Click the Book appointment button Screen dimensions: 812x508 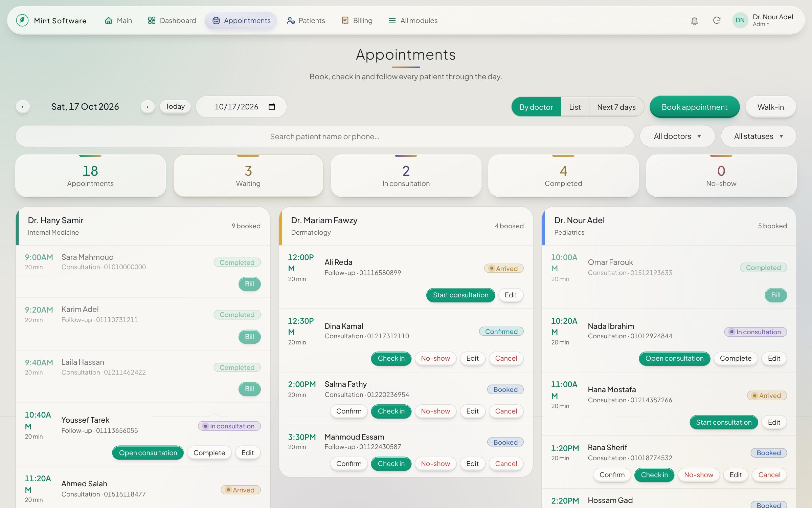pyautogui.click(x=694, y=107)
